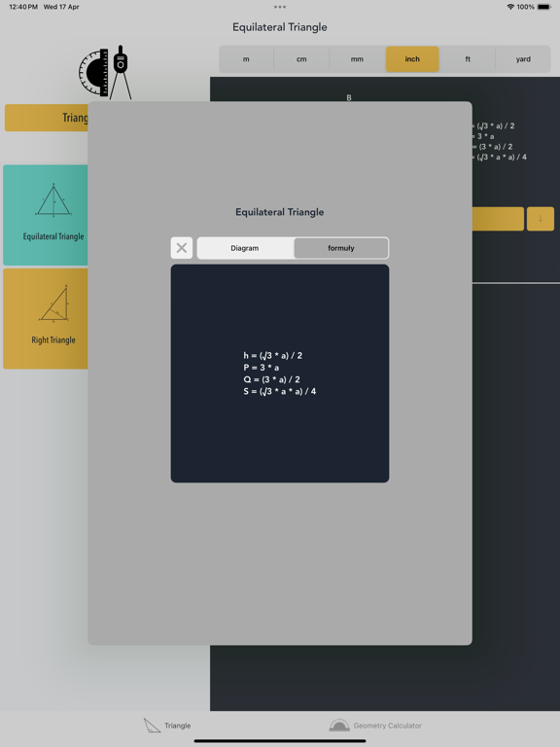Open the Triangle tab in bottom bar
This screenshot has width=560, height=747.
[x=167, y=726]
